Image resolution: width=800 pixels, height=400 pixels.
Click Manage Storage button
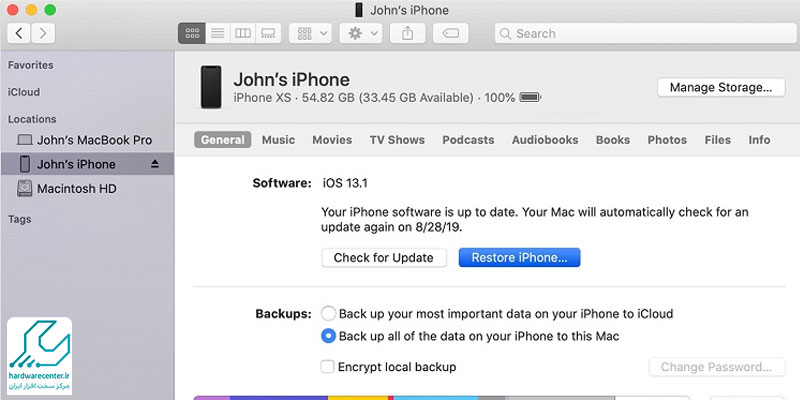[721, 87]
